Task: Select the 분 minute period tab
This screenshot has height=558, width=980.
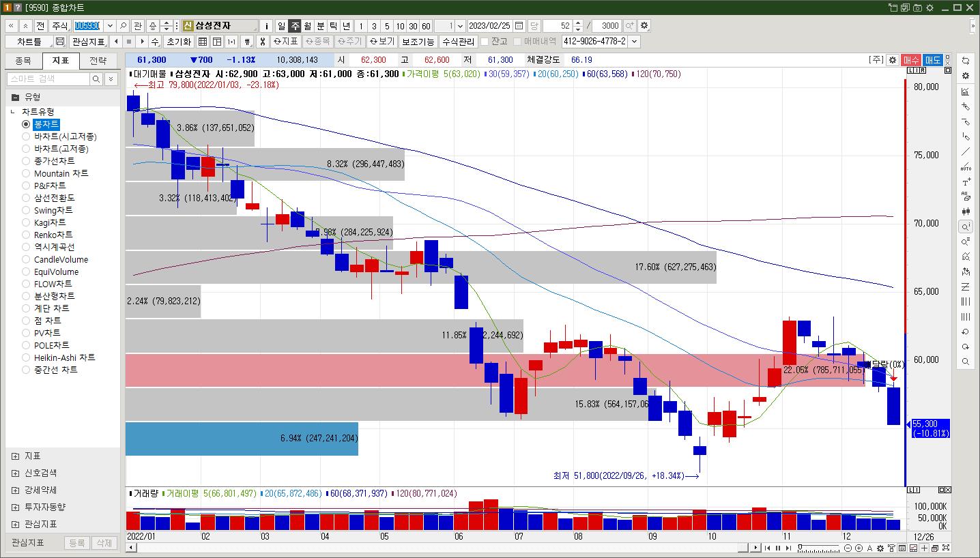Action: pos(321,26)
